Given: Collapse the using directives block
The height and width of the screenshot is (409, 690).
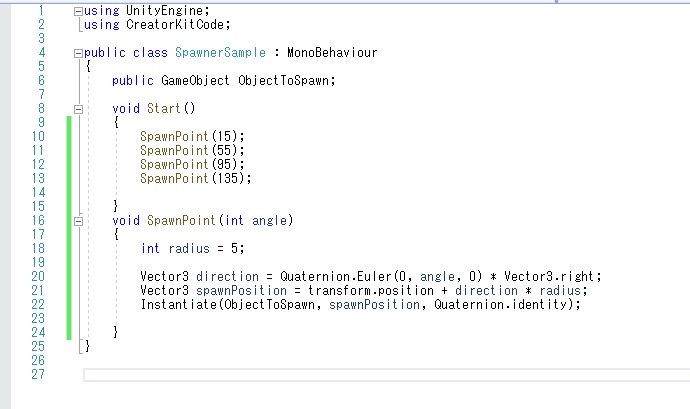Looking at the screenshot, I should point(78,11).
